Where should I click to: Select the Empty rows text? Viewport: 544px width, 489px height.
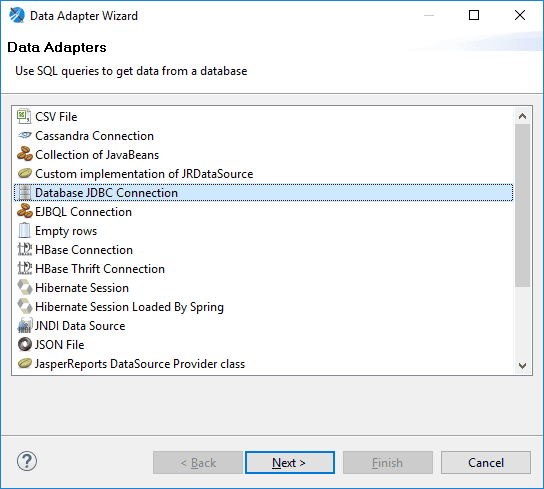point(66,231)
